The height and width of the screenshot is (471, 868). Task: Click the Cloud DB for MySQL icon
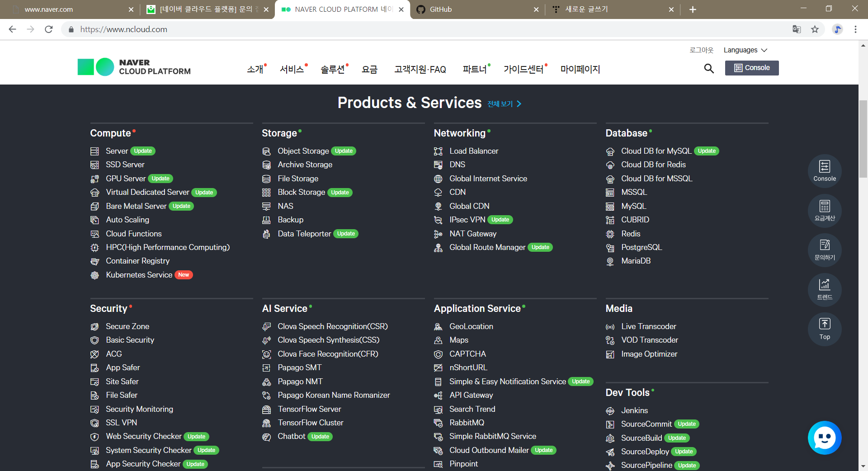coord(610,151)
